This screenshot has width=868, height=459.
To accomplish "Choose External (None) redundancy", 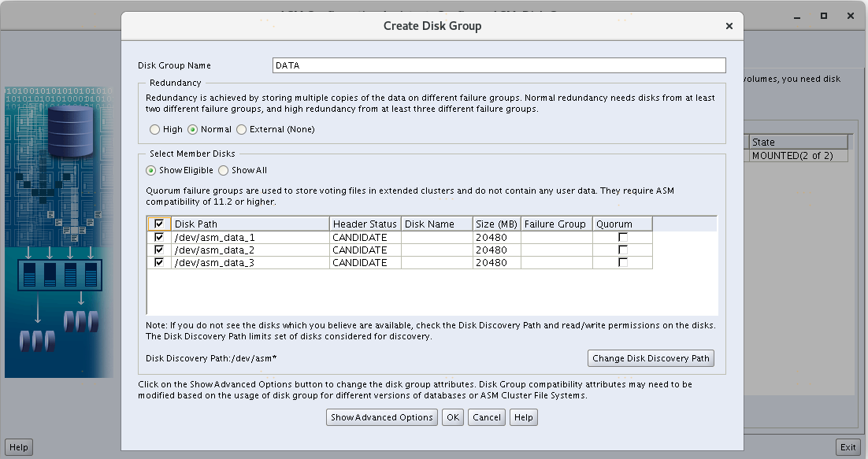I will (242, 129).
